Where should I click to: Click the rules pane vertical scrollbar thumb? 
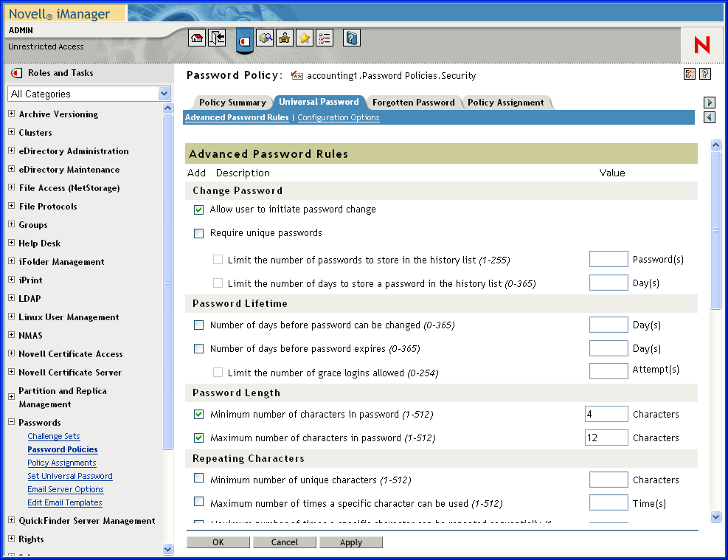point(715,230)
